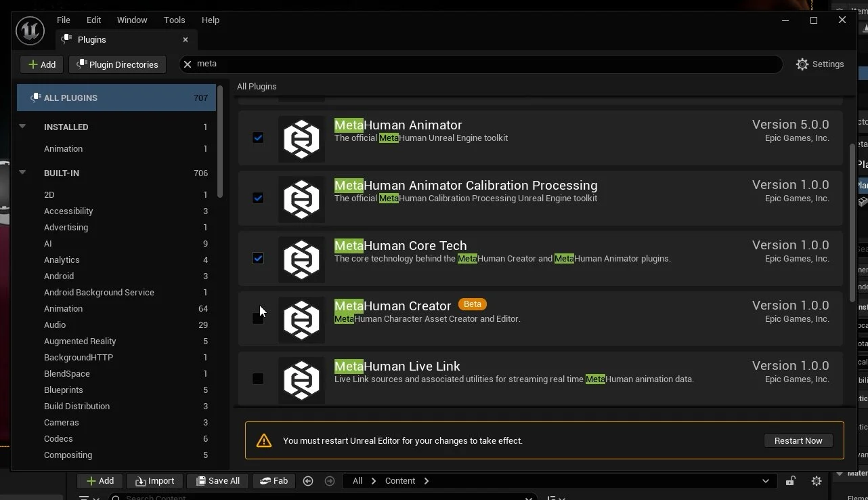This screenshot has width=868, height=500.
Task: Click Content in the breadcrumb path
Action: coord(400,481)
